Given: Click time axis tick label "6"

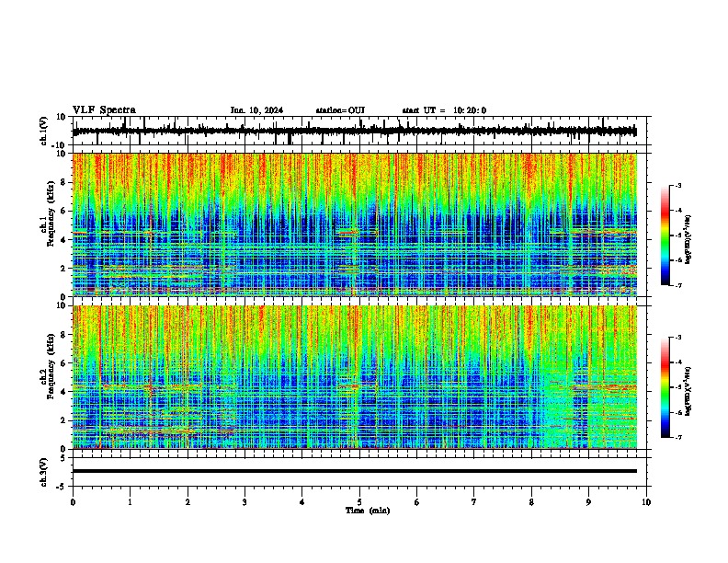Looking at the screenshot, I should 416,502.
